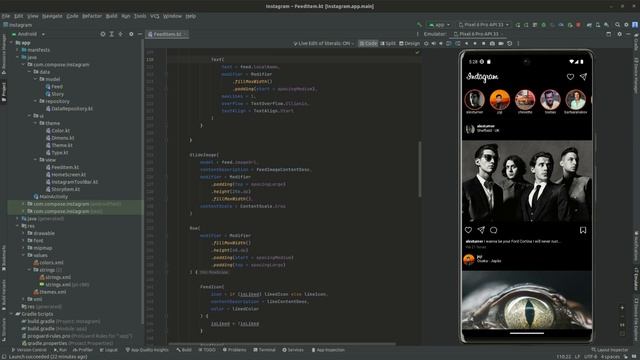Viewport: 640px width, 360px height.
Task: Toggle the Project tool window sidebar button
Action: pyautogui.click(x=4, y=92)
